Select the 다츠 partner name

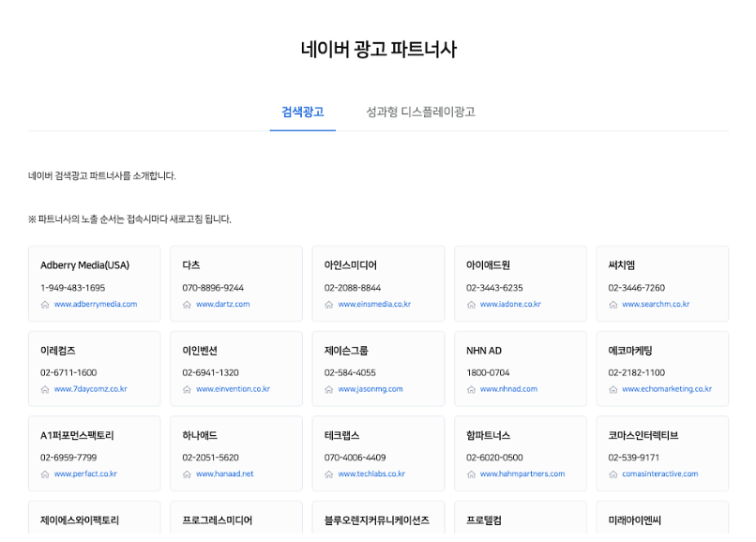tap(191, 265)
